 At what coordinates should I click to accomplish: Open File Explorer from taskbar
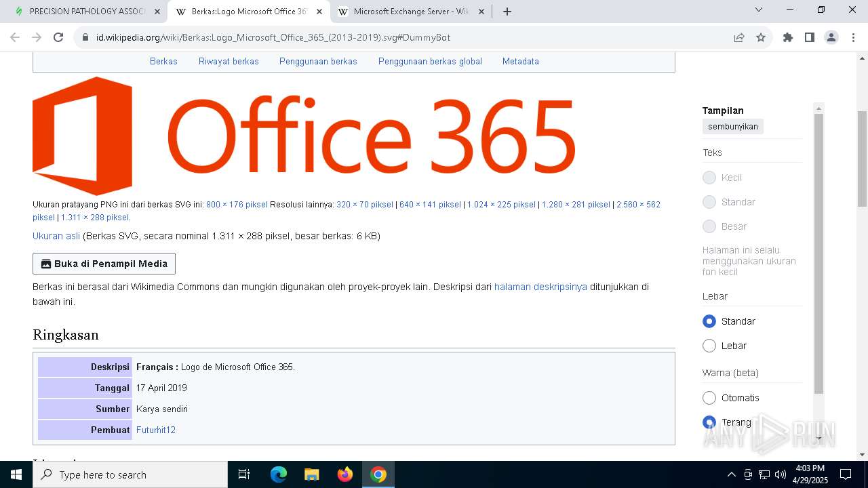pos(312,474)
